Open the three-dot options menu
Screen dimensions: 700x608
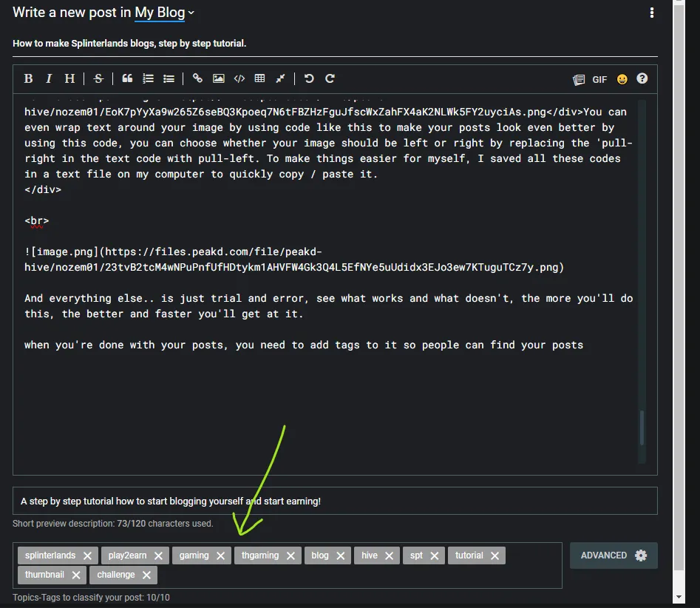pos(652,13)
